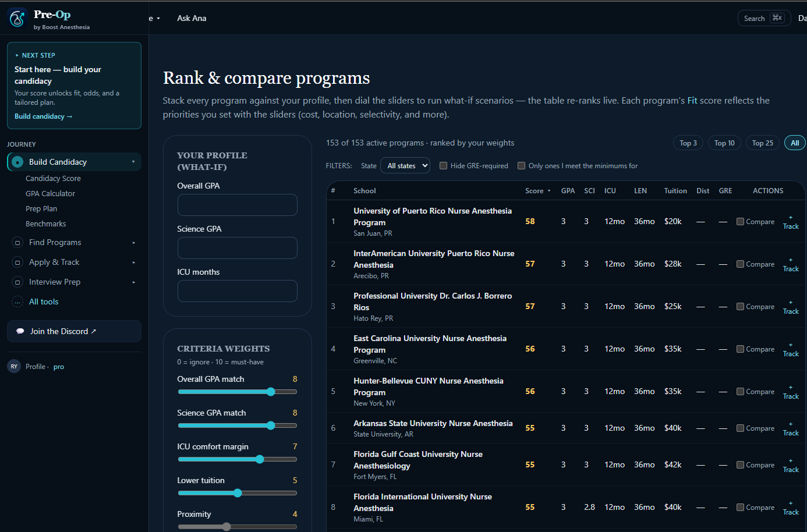The height and width of the screenshot is (532, 807).
Task: Track Hunter-Bellevue CUNY program
Action: click(x=791, y=392)
